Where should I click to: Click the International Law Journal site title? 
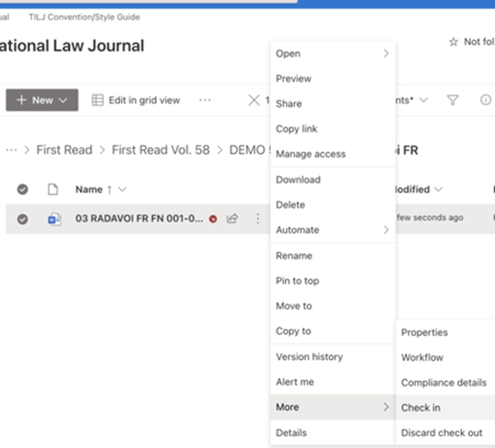[x=72, y=46]
